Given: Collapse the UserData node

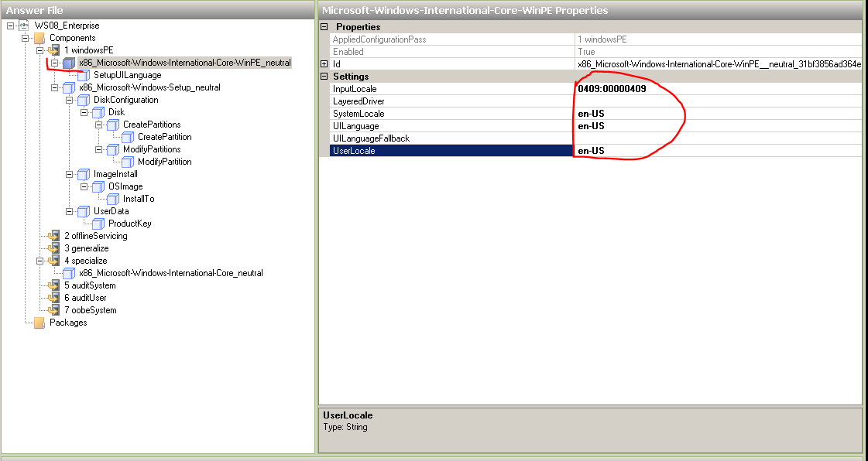Looking at the screenshot, I should [x=69, y=211].
